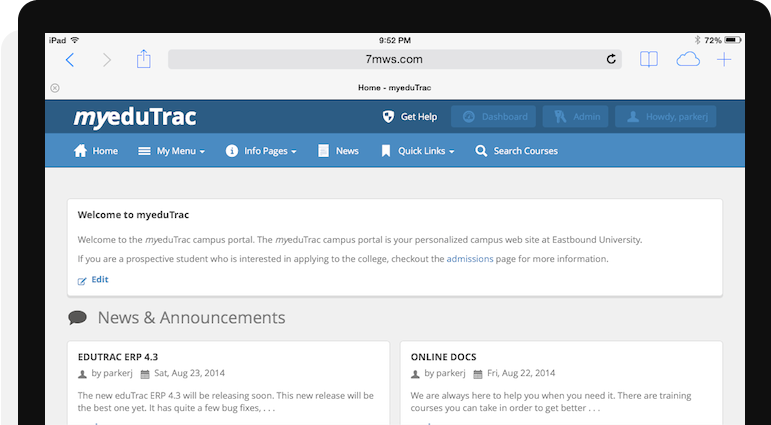Open the Admin button
771x425 pixels.
click(x=575, y=117)
